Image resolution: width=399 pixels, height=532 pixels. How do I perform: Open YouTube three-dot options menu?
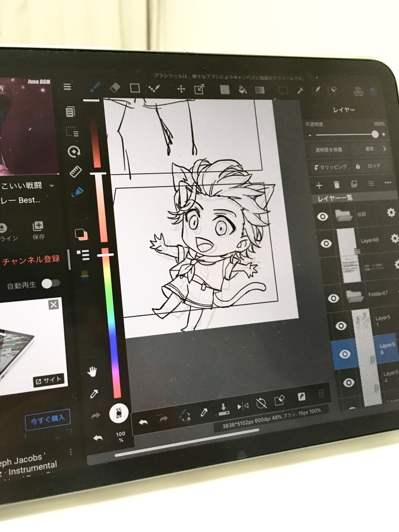(70, 452)
